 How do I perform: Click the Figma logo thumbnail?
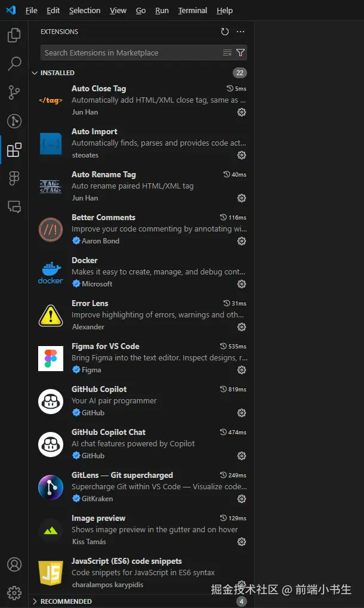coord(50,359)
